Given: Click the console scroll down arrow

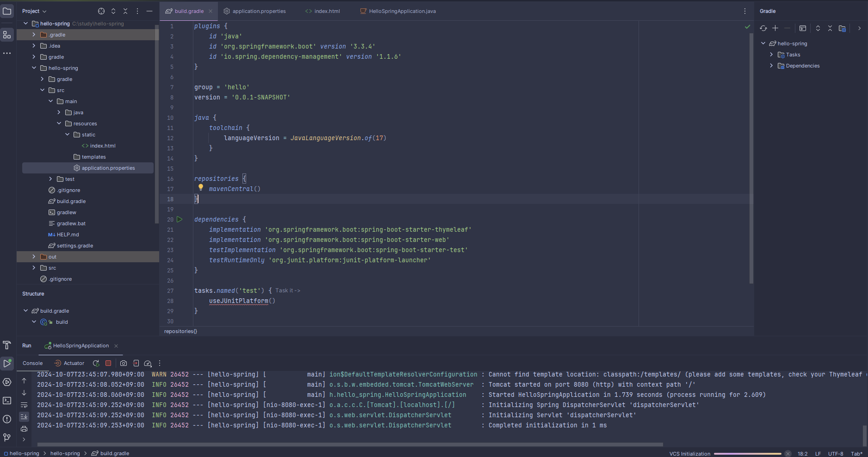Looking at the screenshot, I should [24, 393].
